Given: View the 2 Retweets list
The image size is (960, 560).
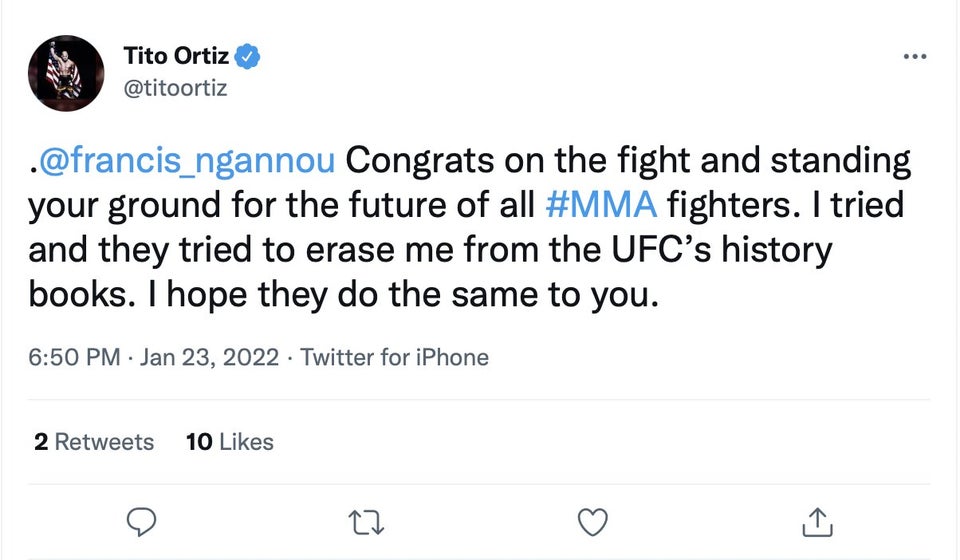Looking at the screenshot, I should tap(94, 441).
